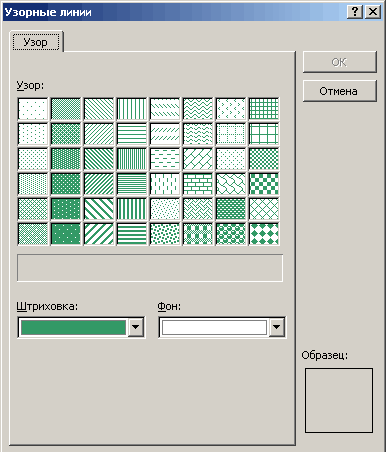Open the help question mark button

[355, 12]
